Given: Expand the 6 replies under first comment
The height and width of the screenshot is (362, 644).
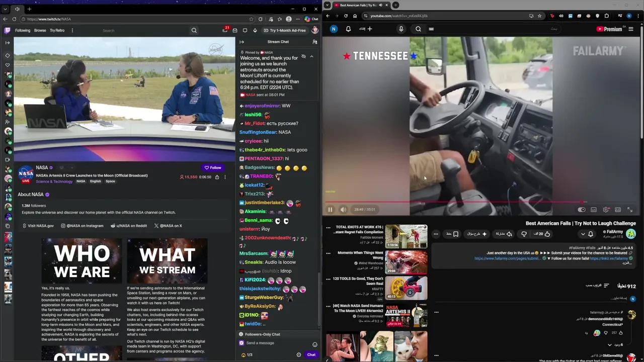Looking at the screenshot, I should point(615,345).
